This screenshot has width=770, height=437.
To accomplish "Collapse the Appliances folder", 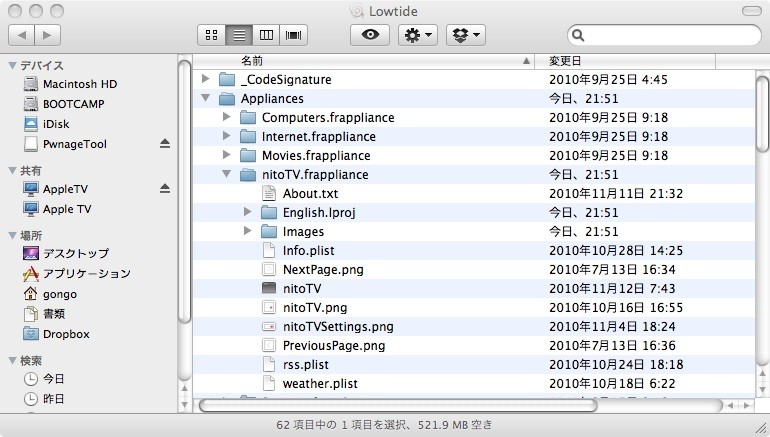I will (x=206, y=98).
